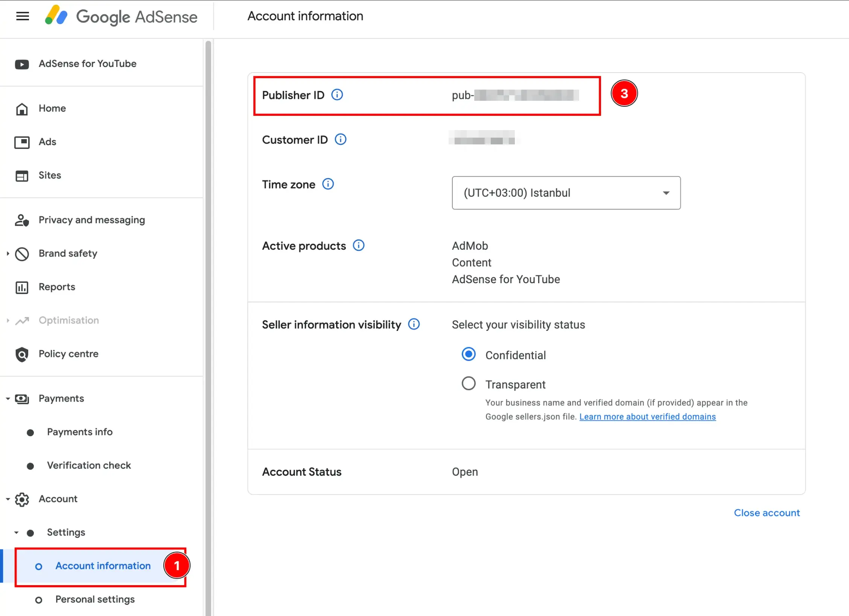
Task: Click 'AdSense for YouTube' in Active products
Action: (506, 279)
